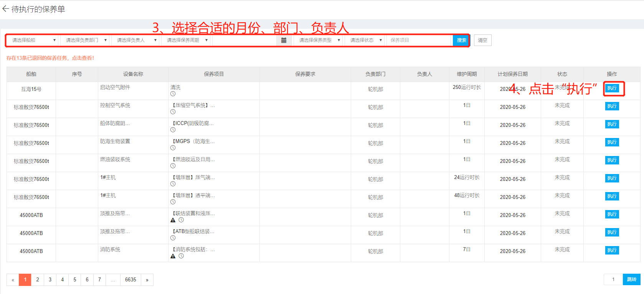Click the date input field
Viewport: 644px width, 294px height.
coord(244,40)
